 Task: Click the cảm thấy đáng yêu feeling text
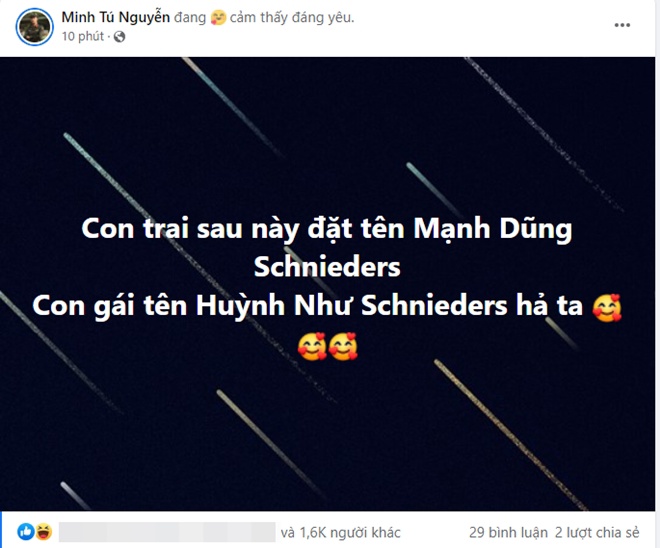point(292,18)
